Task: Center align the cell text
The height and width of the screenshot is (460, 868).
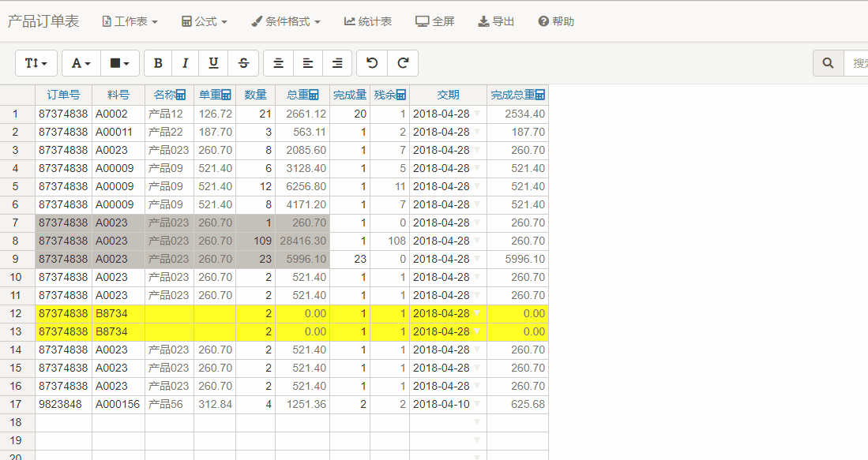Action: coord(278,63)
